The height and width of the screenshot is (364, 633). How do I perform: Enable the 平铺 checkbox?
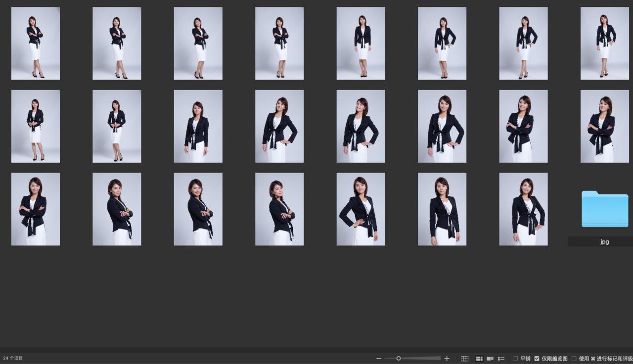pyautogui.click(x=515, y=359)
